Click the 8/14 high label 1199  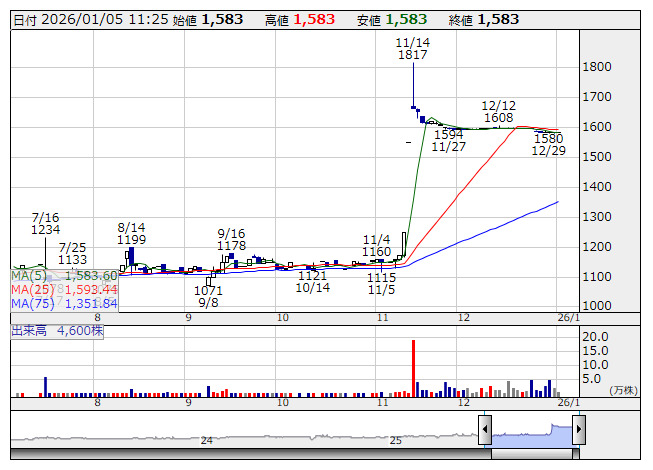pos(132,240)
